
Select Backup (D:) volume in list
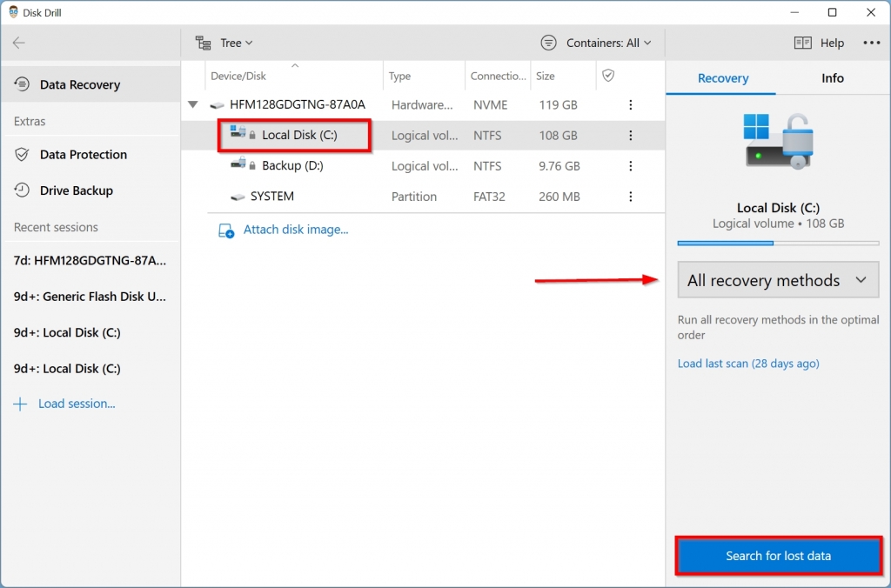pyautogui.click(x=293, y=166)
